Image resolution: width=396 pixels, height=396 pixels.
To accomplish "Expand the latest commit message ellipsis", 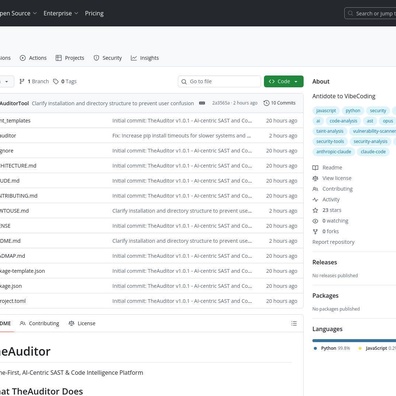I will [202, 103].
